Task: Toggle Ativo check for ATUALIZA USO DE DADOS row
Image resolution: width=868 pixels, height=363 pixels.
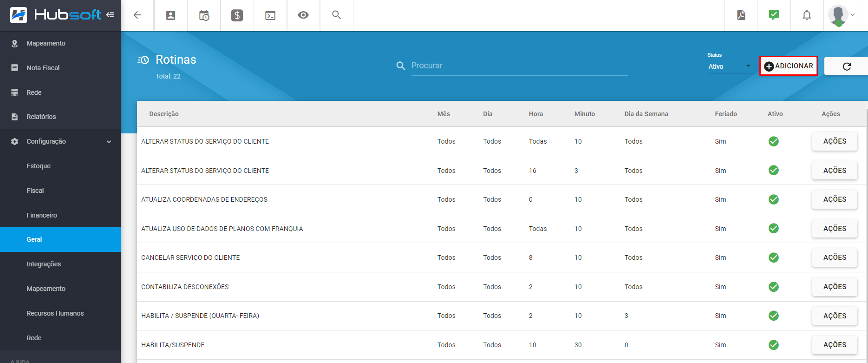Action: (x=774, y=229)
